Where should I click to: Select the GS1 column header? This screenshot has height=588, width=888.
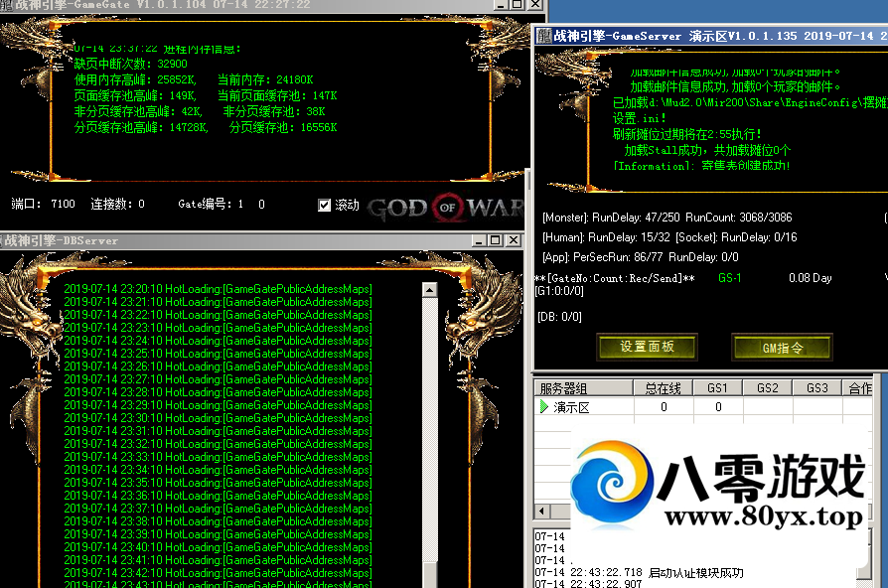(x=717, y=388)
